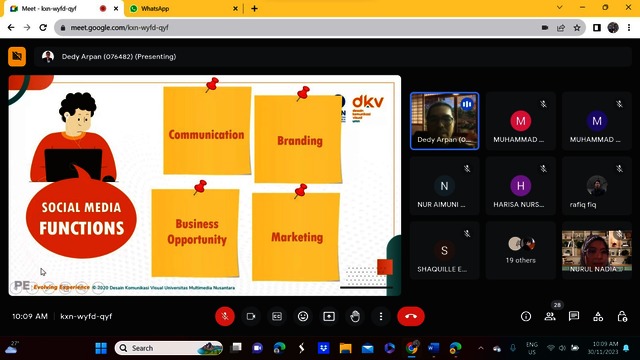Raise hand in the meeting
640x360 pixels.
[x=355, y=316]
